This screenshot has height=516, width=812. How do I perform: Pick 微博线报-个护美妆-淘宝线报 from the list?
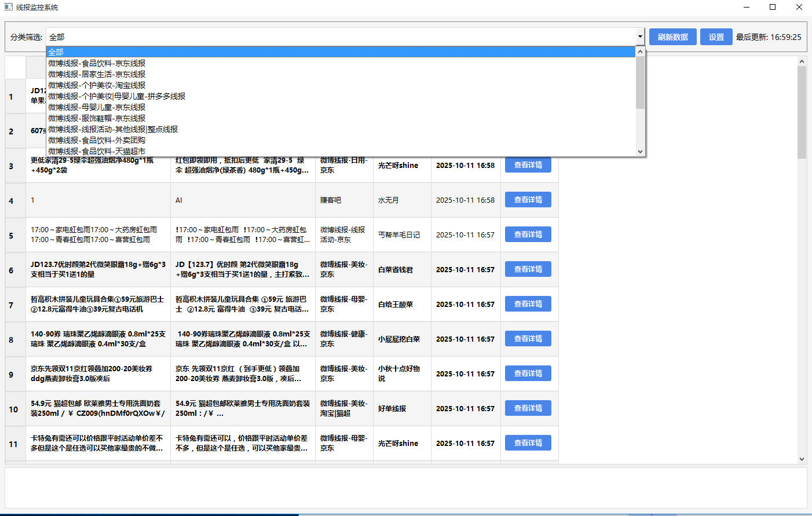(97, 85)
